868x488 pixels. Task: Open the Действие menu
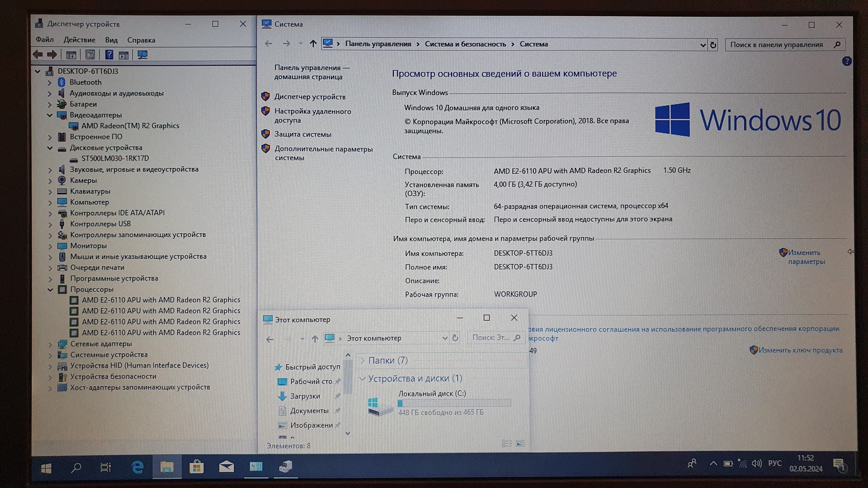79,40
